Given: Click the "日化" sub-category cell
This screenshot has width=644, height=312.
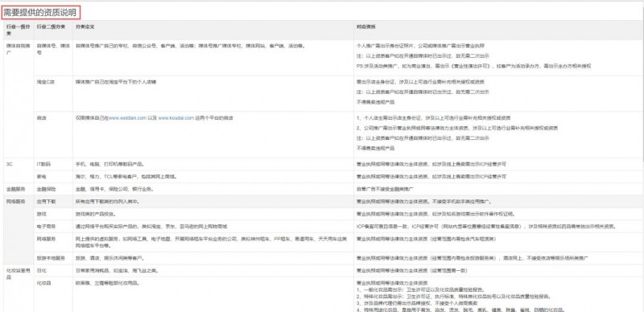Looking at the screenshot, I should (53, 270).
